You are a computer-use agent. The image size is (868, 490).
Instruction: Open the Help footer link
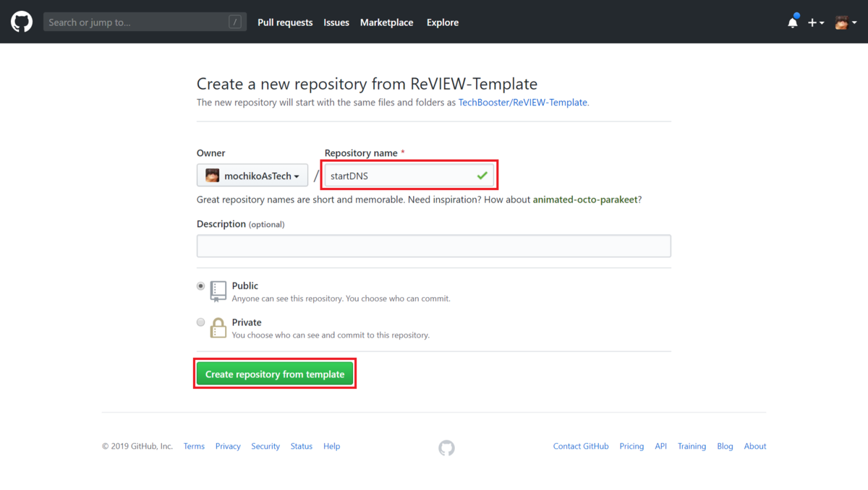[332, 447]
